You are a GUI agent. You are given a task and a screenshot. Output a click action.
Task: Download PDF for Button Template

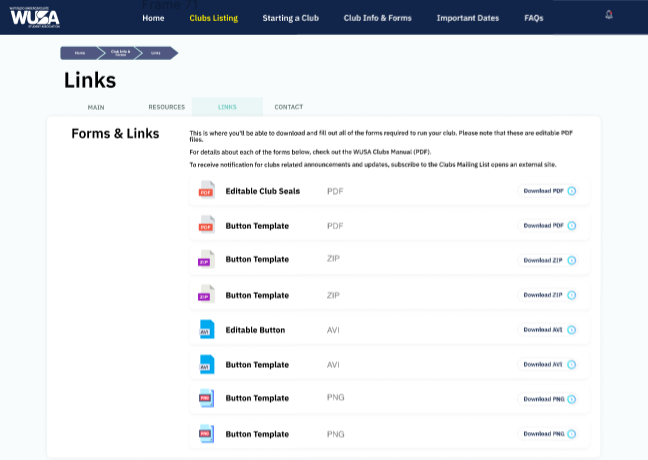pos(548,225)
